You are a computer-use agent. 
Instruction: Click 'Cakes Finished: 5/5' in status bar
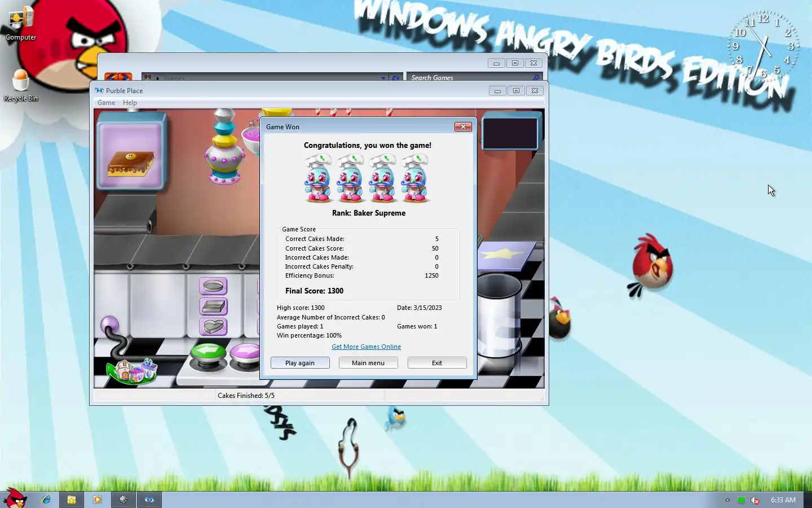tap(246, 396)
